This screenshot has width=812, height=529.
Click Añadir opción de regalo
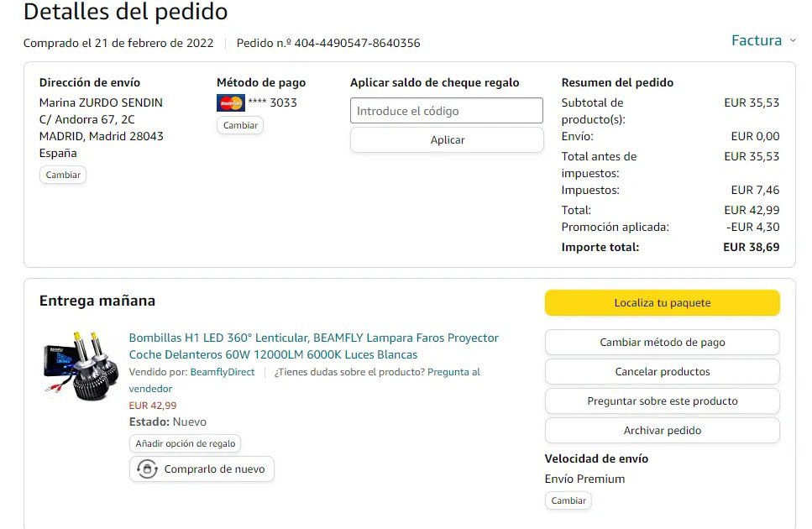point(186,443)
